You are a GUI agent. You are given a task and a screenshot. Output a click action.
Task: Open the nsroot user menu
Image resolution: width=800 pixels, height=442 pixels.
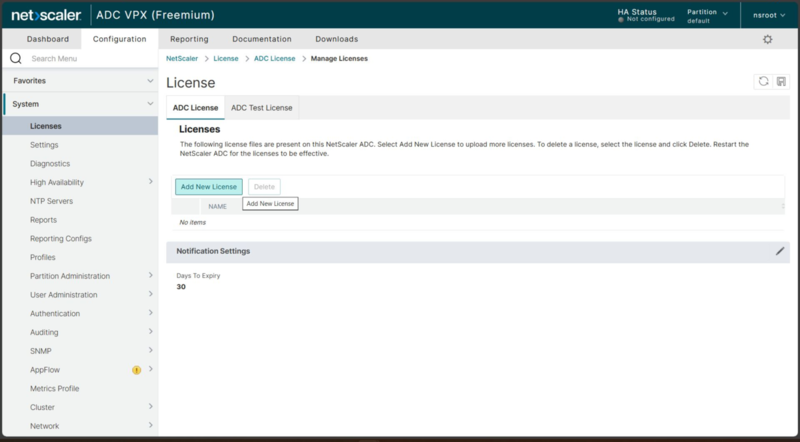(769, 15)
